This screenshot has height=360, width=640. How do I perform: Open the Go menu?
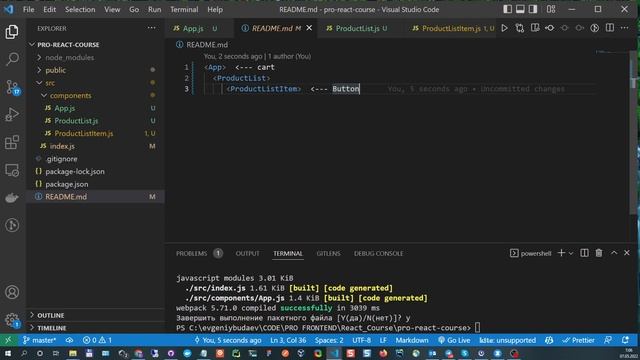[x=134, y=9]
